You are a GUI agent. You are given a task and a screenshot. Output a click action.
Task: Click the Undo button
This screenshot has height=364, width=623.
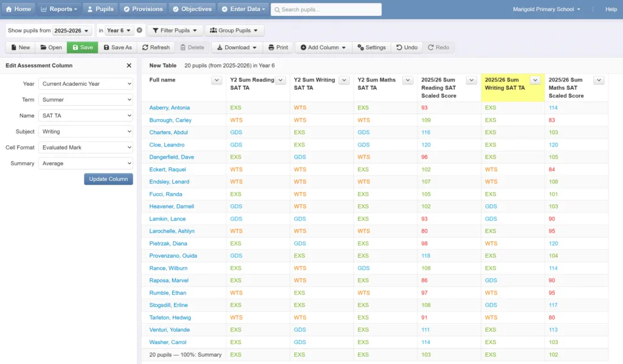407,47
